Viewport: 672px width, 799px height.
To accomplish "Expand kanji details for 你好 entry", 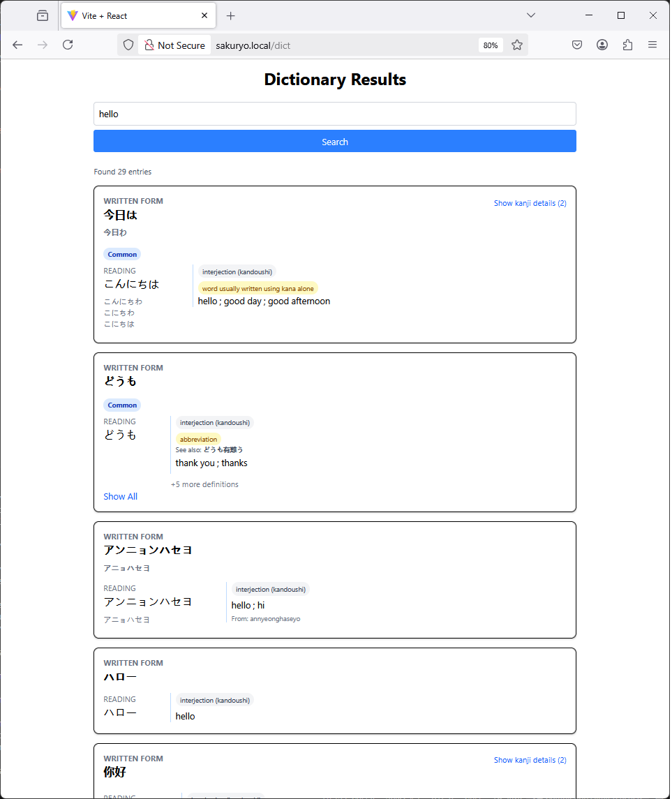I will tap(530, 760).
